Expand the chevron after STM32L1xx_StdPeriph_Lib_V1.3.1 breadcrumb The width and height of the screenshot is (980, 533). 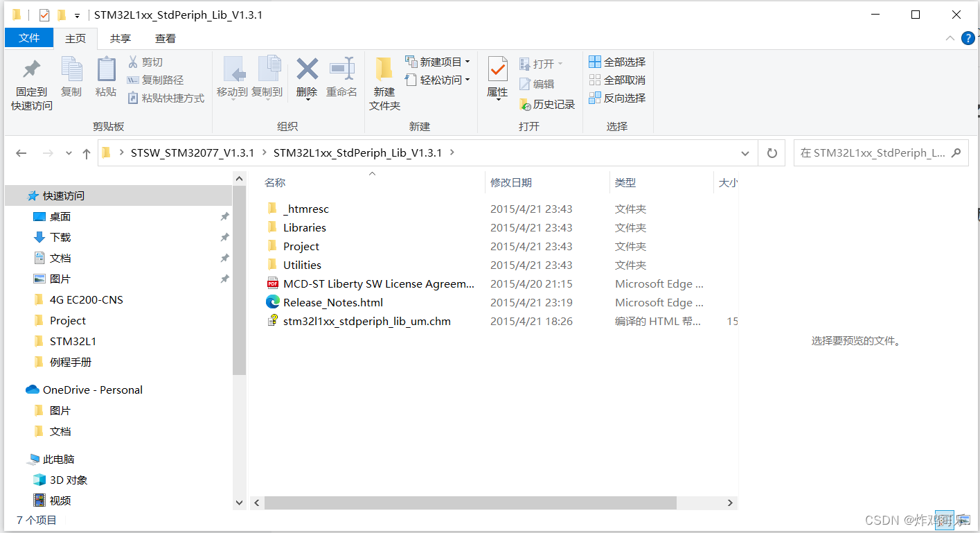452,152
